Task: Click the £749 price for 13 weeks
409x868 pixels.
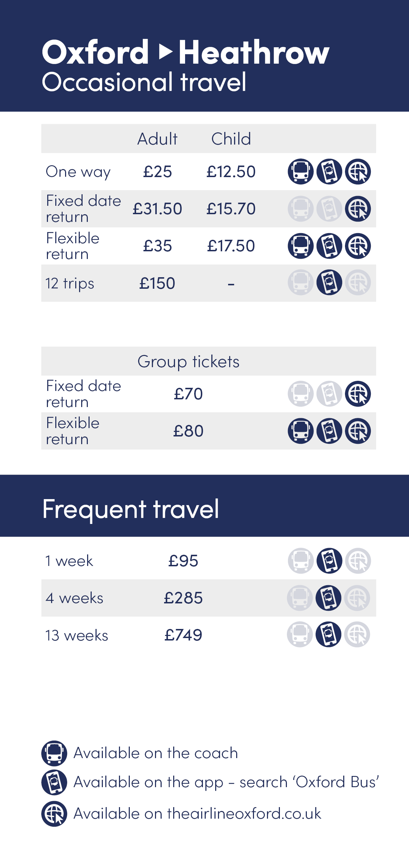Action: click(x=183, y=635)
